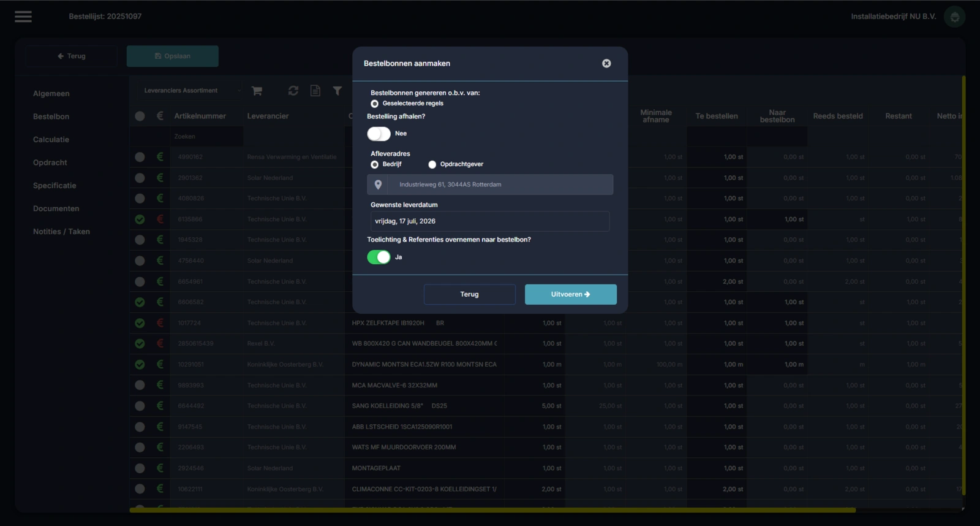
Task: Open the Bestelbon section
Action: pos(51,116)
